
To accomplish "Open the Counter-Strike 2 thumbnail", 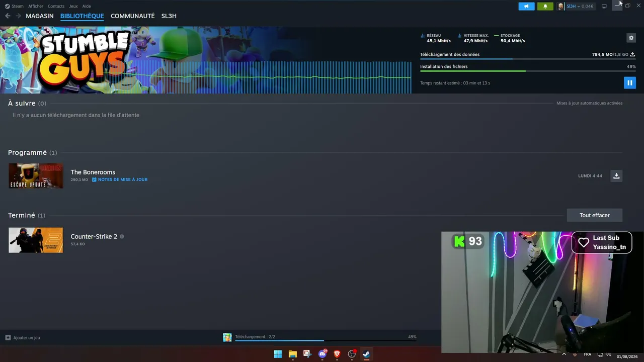I will [x=36, y=240].
